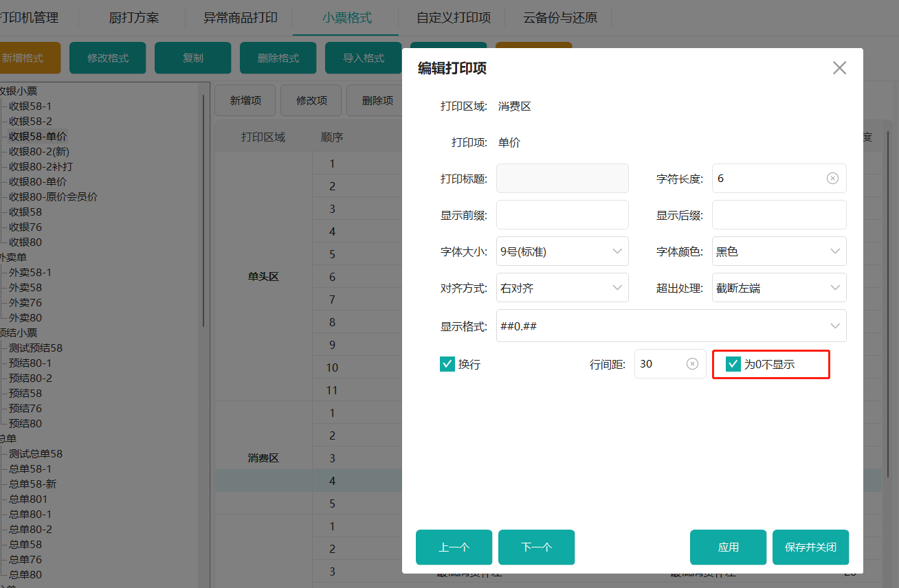Click the 修改项 button
Screen dimensions: 899x588
tap(311, 100)
